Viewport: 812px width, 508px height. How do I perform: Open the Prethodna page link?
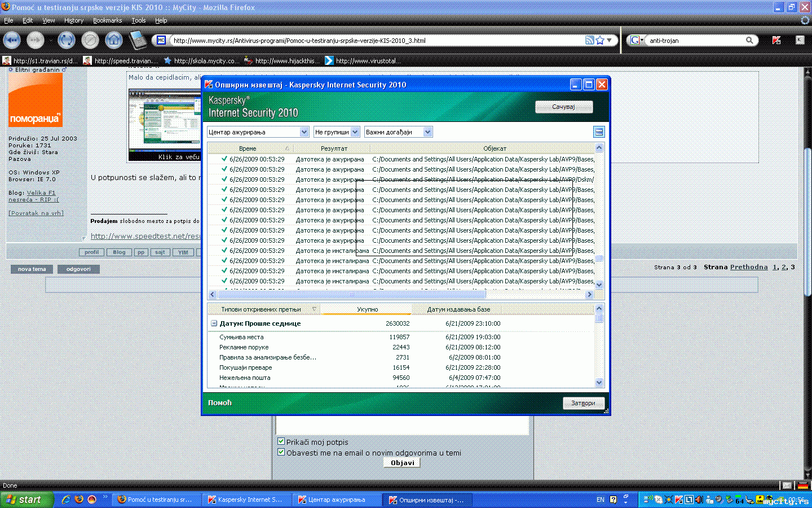749,267
